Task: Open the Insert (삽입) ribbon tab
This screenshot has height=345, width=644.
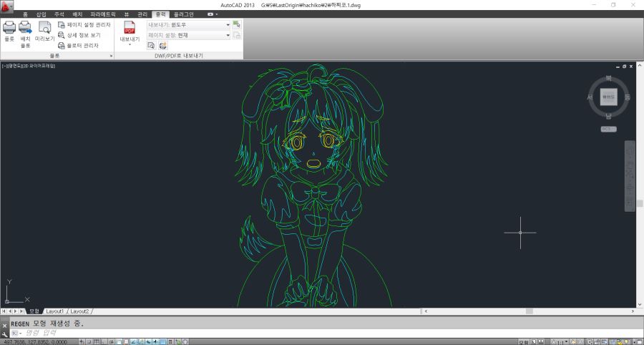Action: 41,14
